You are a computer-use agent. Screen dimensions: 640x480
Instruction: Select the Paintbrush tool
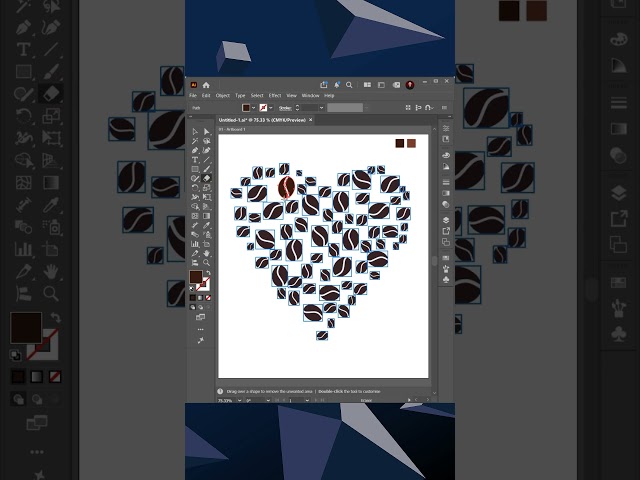coord(207,169)
